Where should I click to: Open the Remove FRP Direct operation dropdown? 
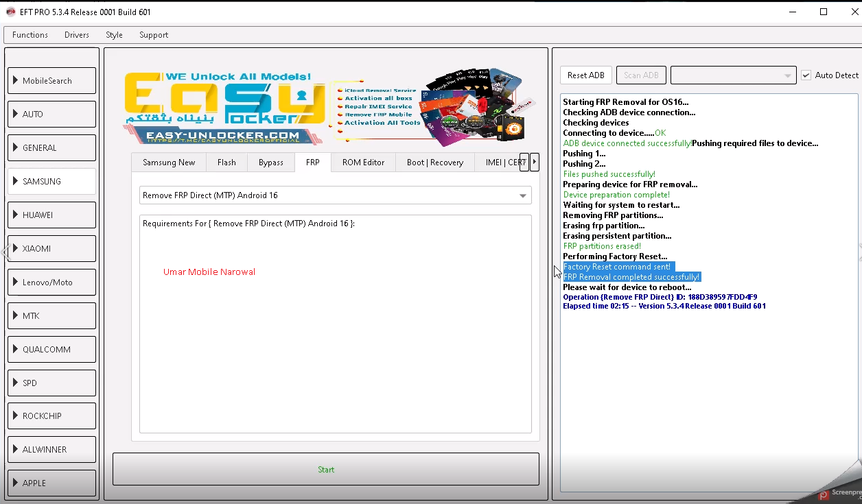coord(335,195)
